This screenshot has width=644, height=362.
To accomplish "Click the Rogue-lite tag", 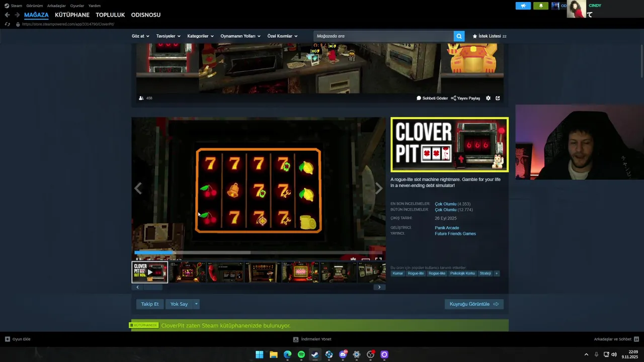I will [416, 274].
